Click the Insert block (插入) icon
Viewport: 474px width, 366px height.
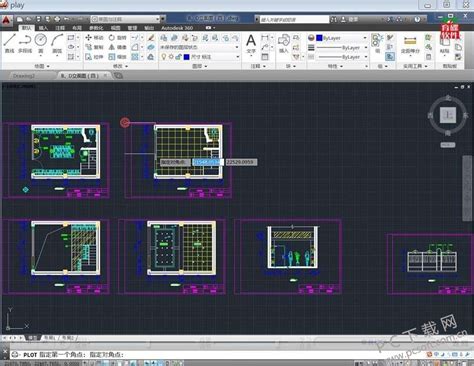point(284,44)
